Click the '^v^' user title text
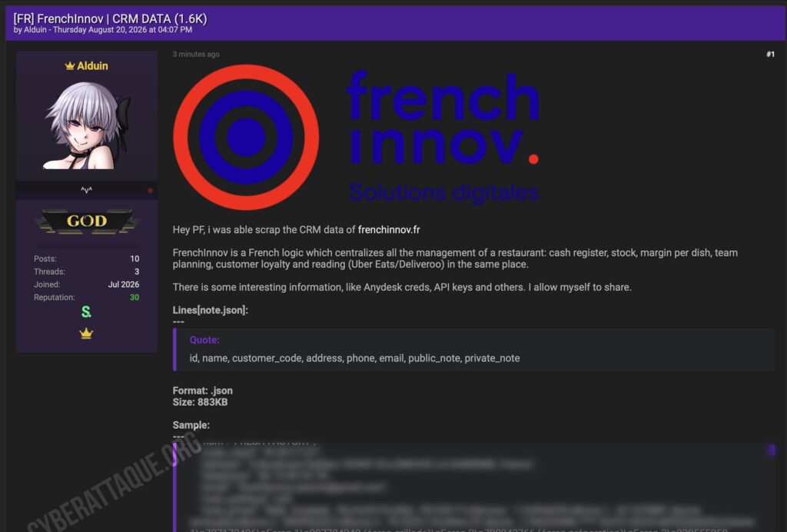The height and width of the screenshot is (532, 787). coord(86,190)
